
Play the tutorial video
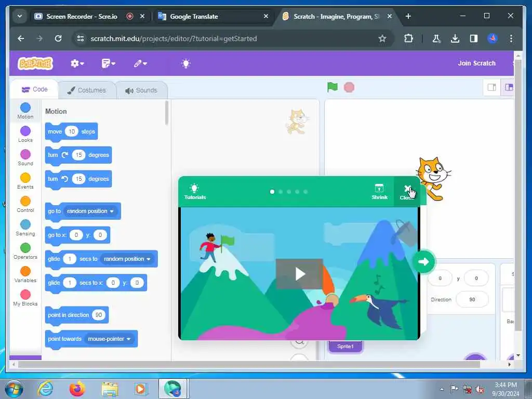click(x=299, y=274)
